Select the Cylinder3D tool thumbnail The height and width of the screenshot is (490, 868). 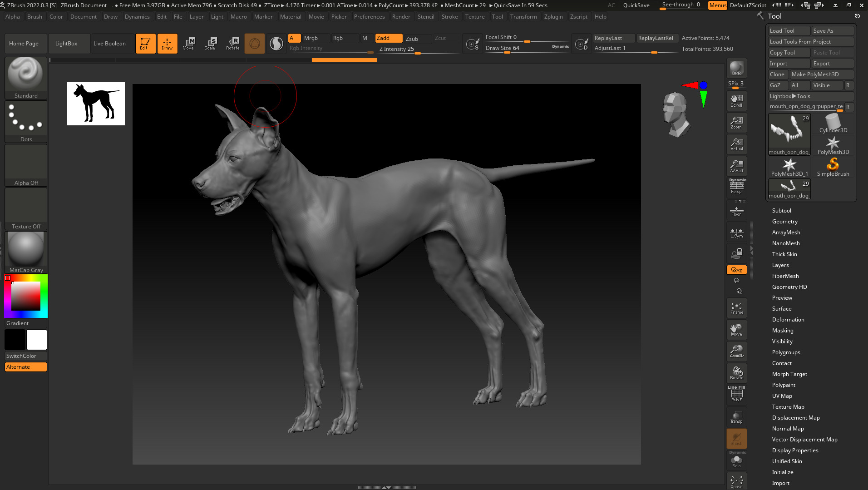833,123
